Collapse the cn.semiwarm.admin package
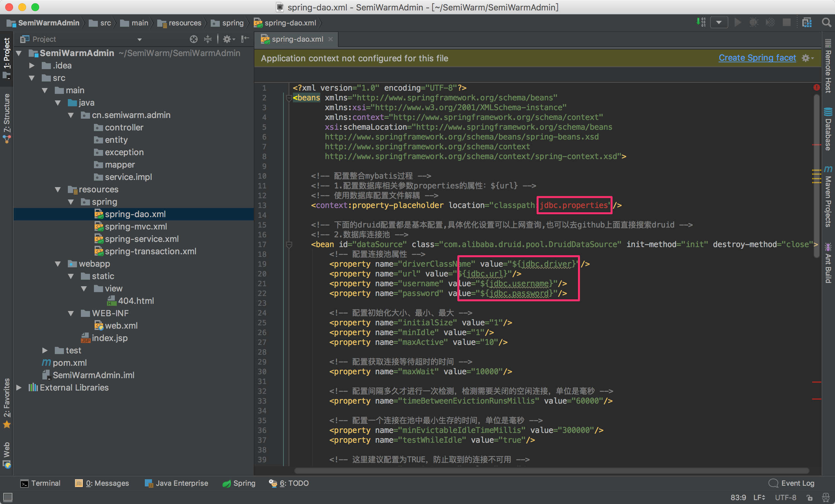 (x=71, y=115)
